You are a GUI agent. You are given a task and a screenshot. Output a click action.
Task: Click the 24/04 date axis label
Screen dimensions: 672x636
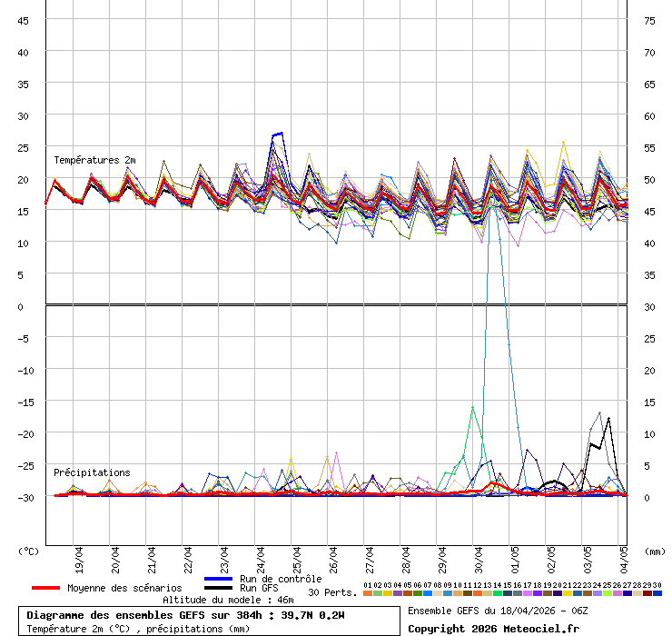pos(262,556)
